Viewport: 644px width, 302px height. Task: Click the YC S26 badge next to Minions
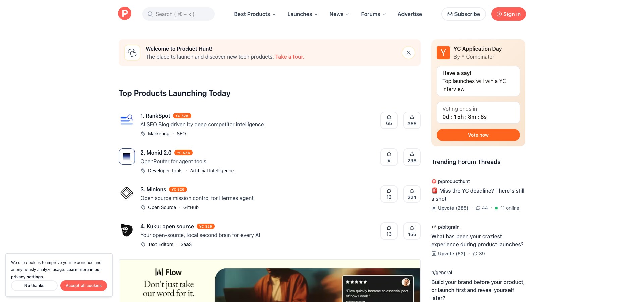click(x=178, y=189)
